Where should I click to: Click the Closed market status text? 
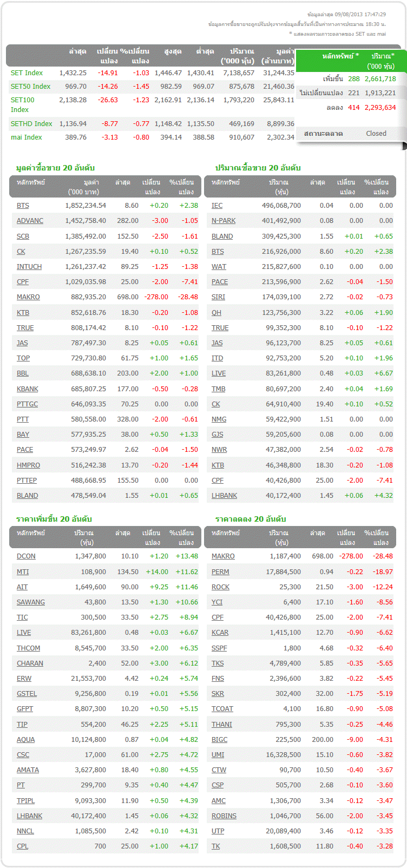pos(376,134)
